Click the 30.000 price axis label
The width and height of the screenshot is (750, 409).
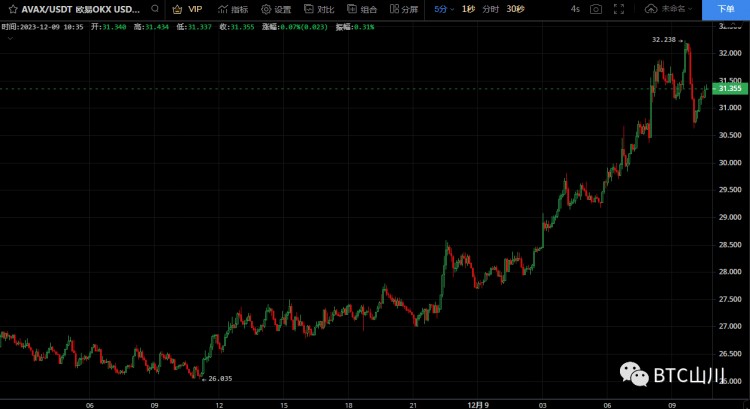(x=730, y=163)
